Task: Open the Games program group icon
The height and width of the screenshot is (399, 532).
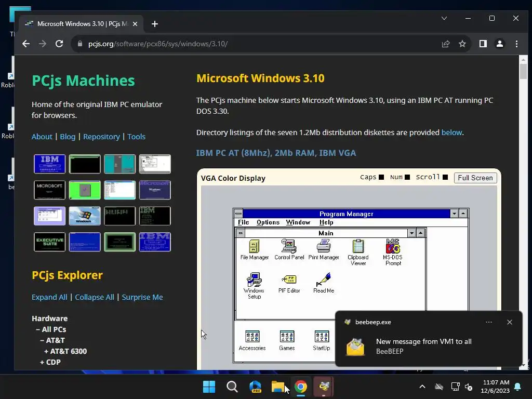Action: 287,340
